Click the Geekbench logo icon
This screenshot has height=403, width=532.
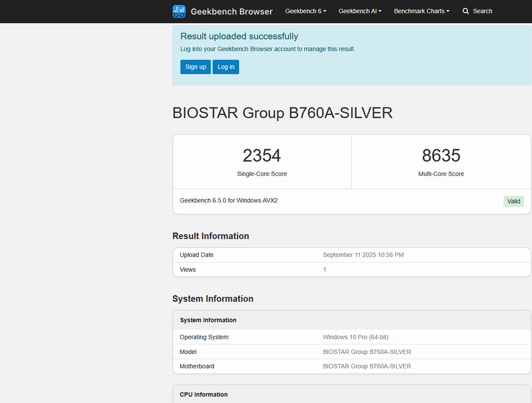179,12
